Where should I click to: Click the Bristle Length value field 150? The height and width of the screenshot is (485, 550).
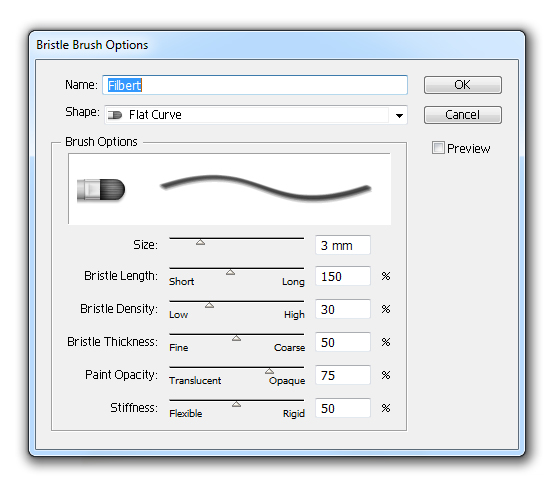click(x=343, y=276)
